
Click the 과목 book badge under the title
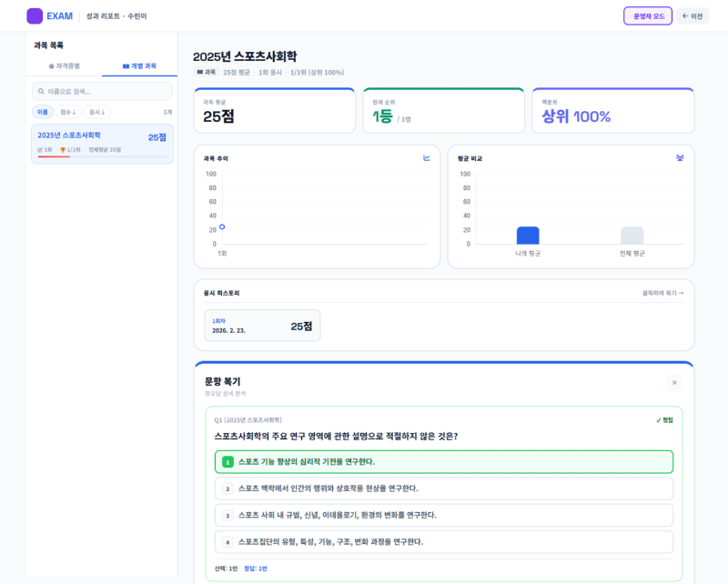coord(207,72)
